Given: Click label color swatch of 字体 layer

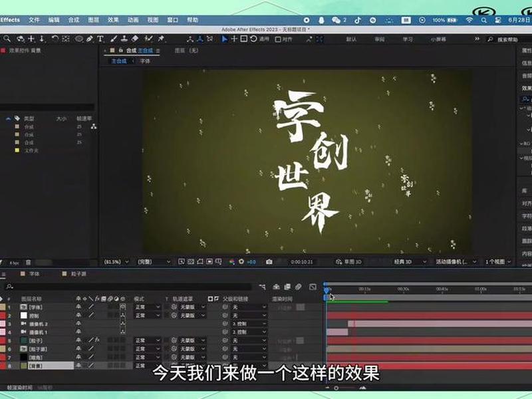Looking at the screenshot, I should coord(3,307).
